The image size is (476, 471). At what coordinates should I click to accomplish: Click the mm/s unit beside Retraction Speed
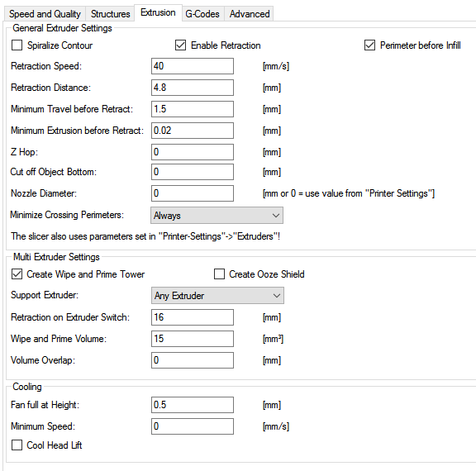pyautogui.click(x=276, y=66)
